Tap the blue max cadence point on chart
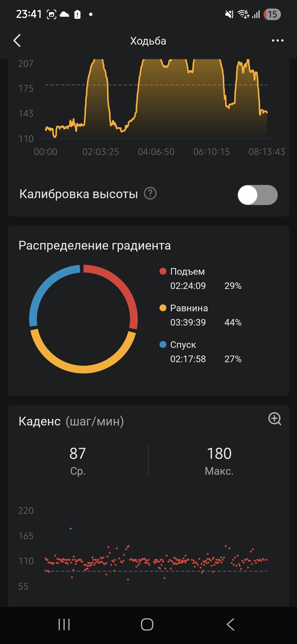 point(71,529)
